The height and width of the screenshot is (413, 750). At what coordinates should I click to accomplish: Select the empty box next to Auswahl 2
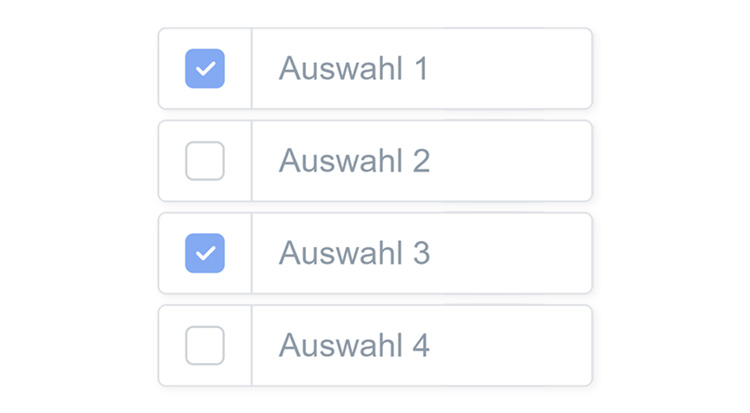click(205, 161)
